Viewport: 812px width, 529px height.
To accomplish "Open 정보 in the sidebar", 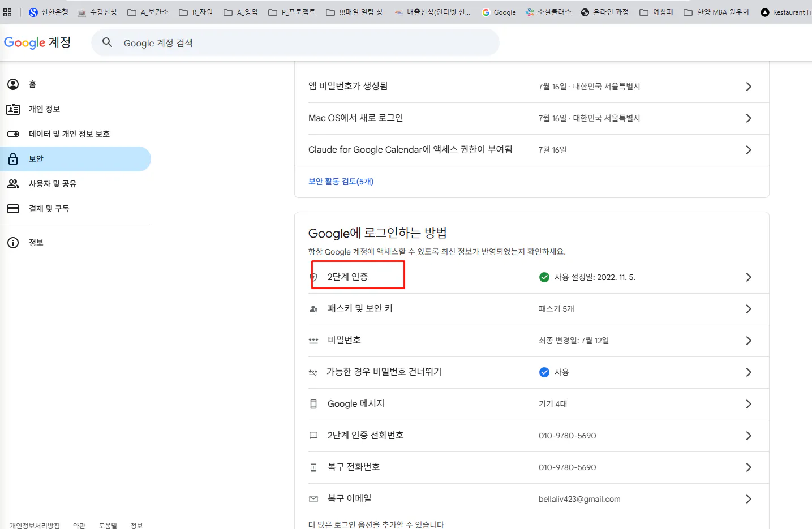I will (75, 243).
